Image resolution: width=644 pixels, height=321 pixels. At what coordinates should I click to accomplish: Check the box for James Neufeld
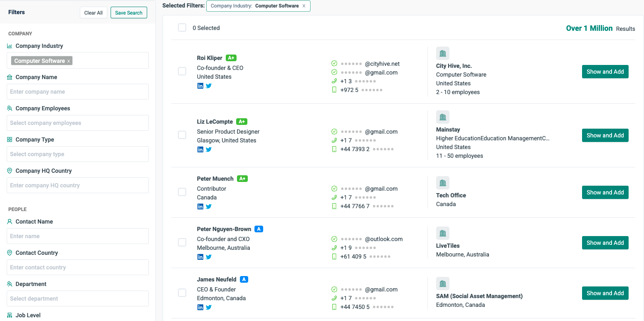click(182, 293)
